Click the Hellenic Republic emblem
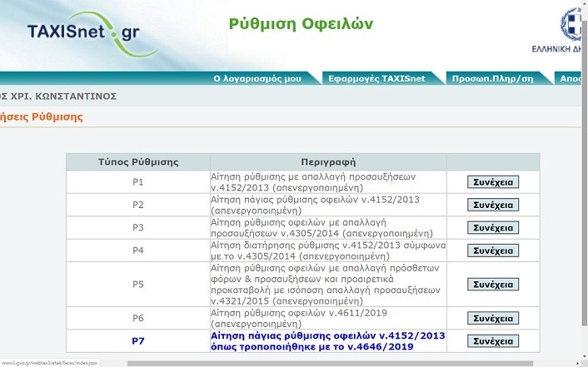588x367 pixels. (574, 23)
